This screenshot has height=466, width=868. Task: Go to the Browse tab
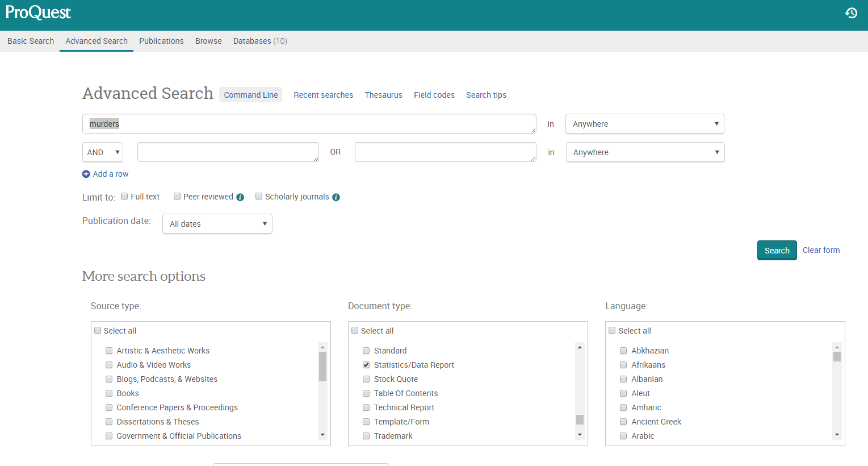click(208, 41)
